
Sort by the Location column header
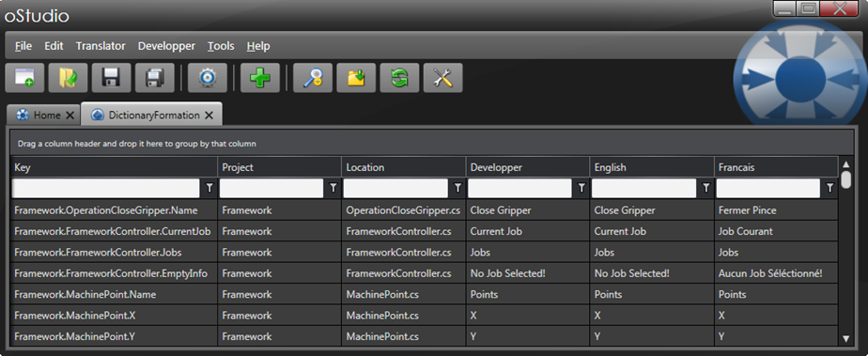(404, 167)
